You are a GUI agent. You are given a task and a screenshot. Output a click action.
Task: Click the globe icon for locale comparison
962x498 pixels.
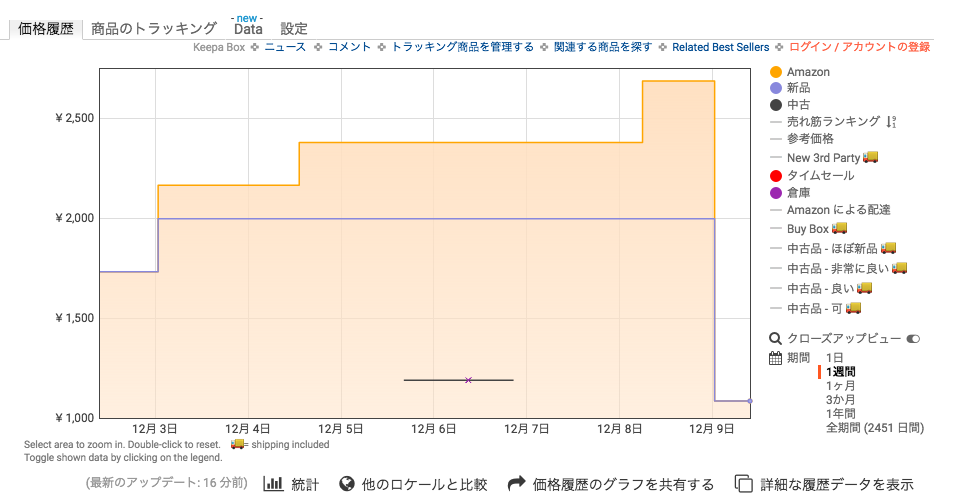click(348, 484)
